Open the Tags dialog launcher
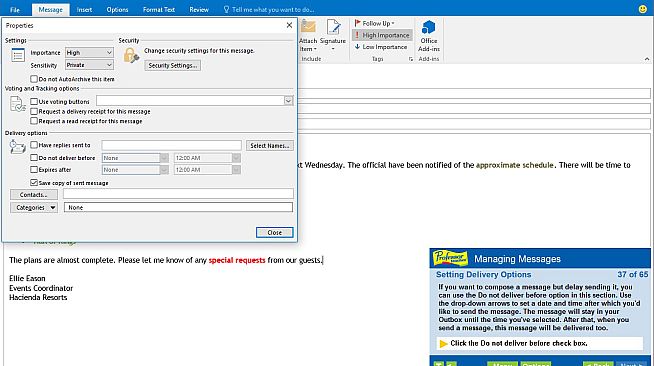The height and width of the screenshot is (366, 654). [x=411, y=59]
